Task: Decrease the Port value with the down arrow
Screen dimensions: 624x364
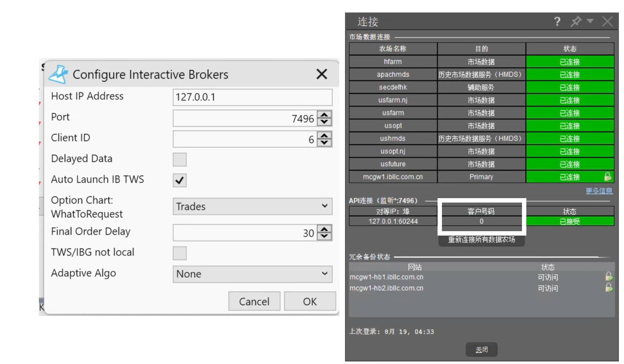Action: click(x=324, y=122)
